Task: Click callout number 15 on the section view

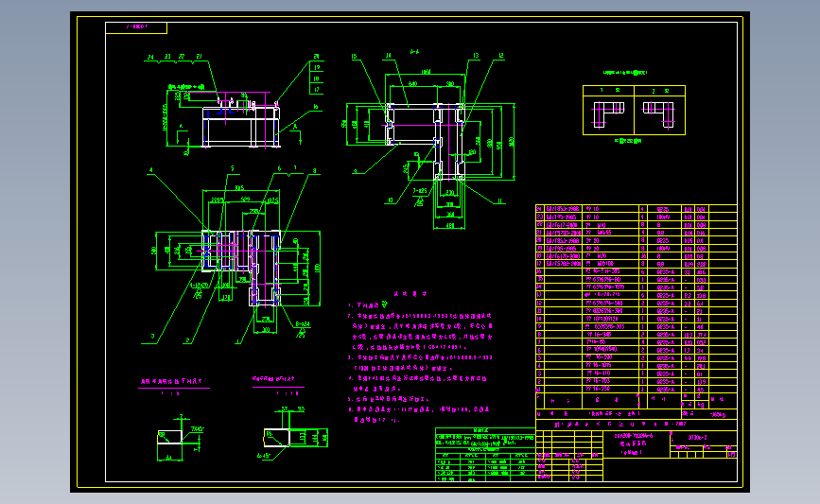Action: (354, 56)
